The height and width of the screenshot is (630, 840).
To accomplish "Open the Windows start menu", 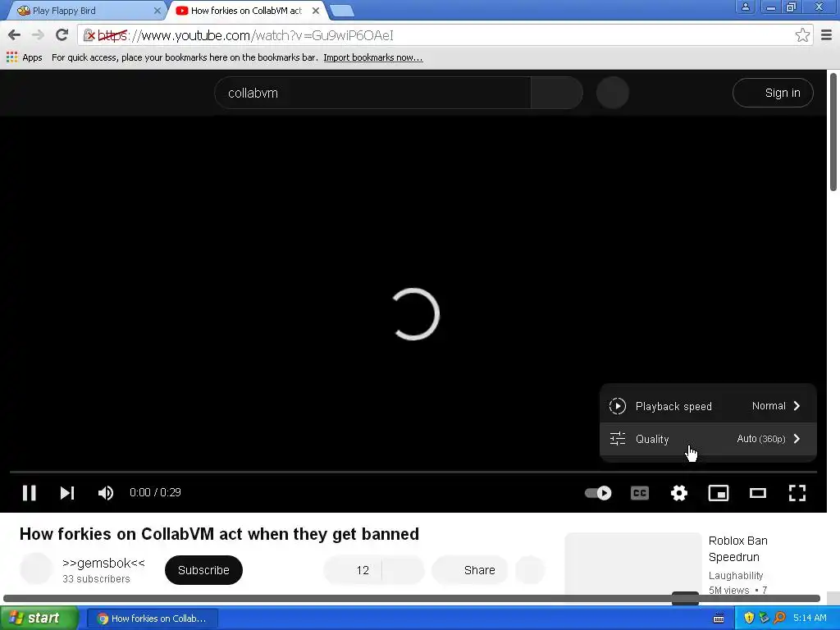I will pyautogui.click(x=39, y=618).
